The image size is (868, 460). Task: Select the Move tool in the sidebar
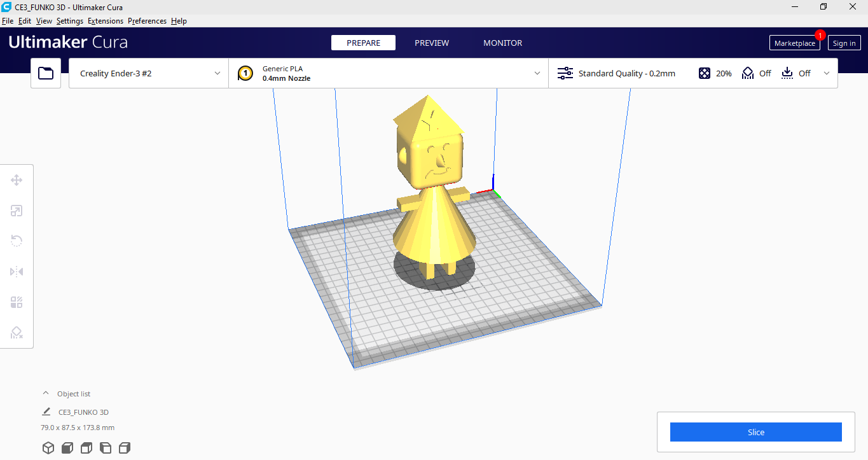[x=17, y=180]
